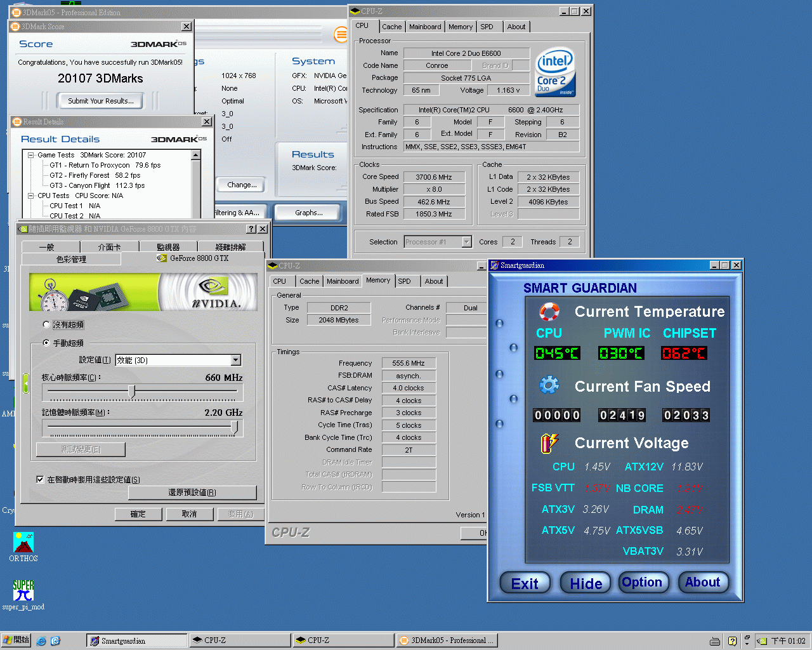Click the NVIDIA logo banner
This screenshot has height=650, width=812.
pyautogui.click(x=143, y=292)
